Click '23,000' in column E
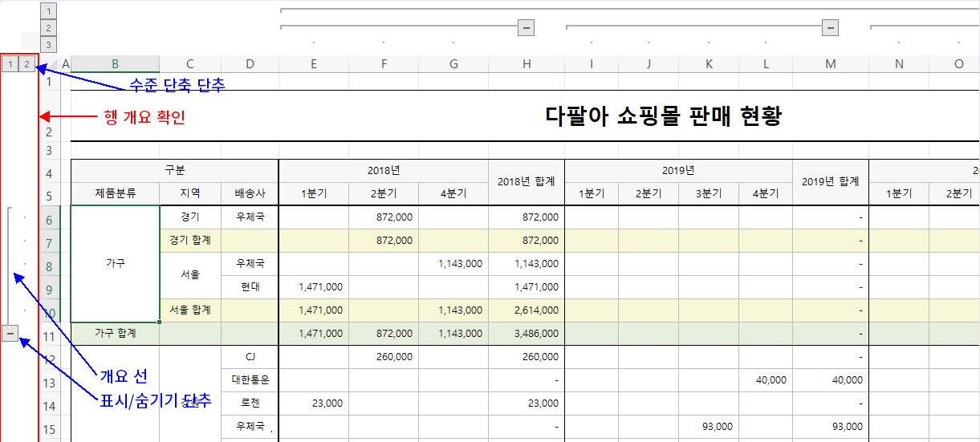Image resolution: width=980 pixels, height=442 pixels. pos(313,403)
